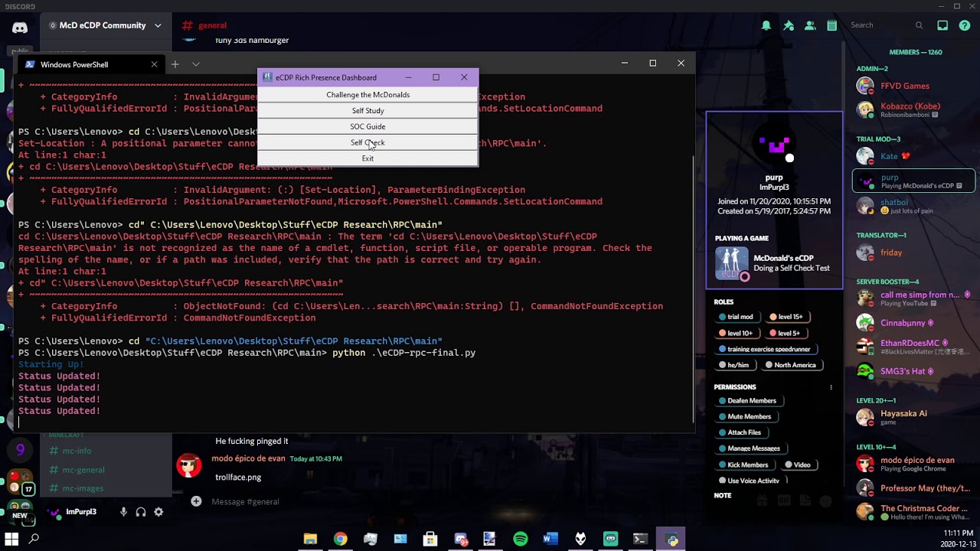Image resolution: width=980 pixels, height=551 pixels.
Task: Select member Kobazco (Kobe)
Action: coord(914,110)
